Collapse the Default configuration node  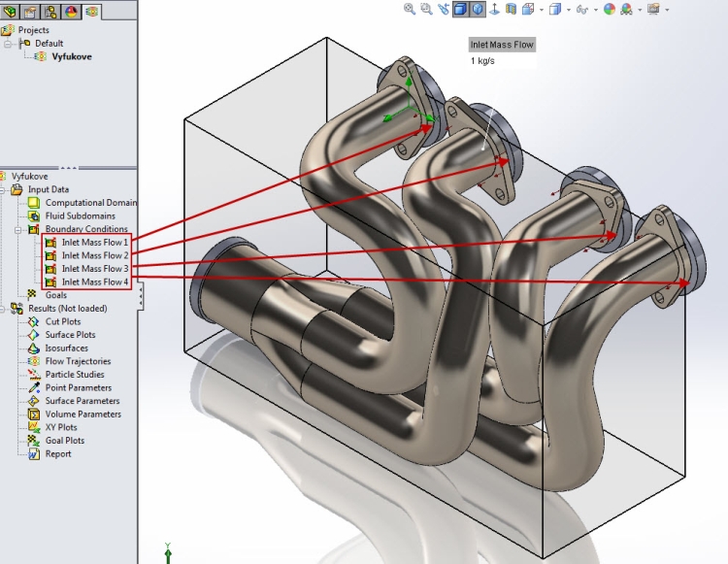point(8,44)
